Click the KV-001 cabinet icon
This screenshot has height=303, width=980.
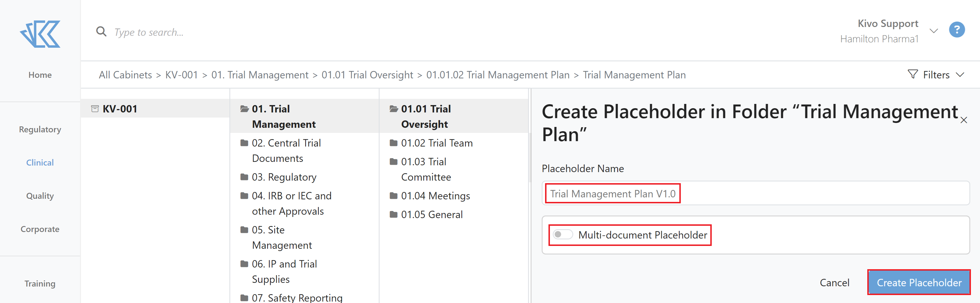[x=95, y=108]
